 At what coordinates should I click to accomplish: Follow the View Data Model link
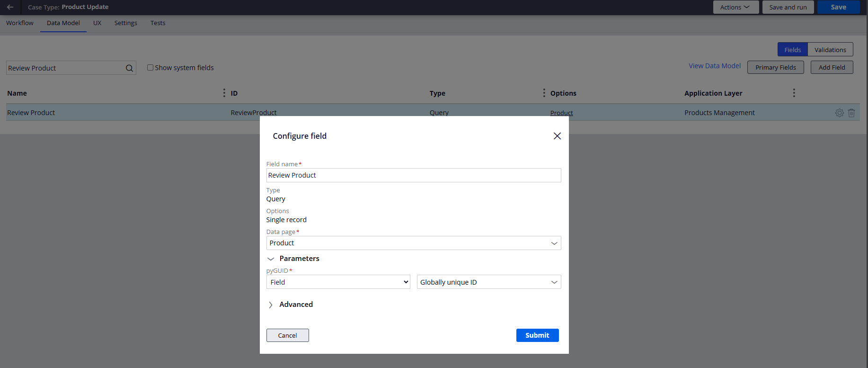tap(715, 66)
